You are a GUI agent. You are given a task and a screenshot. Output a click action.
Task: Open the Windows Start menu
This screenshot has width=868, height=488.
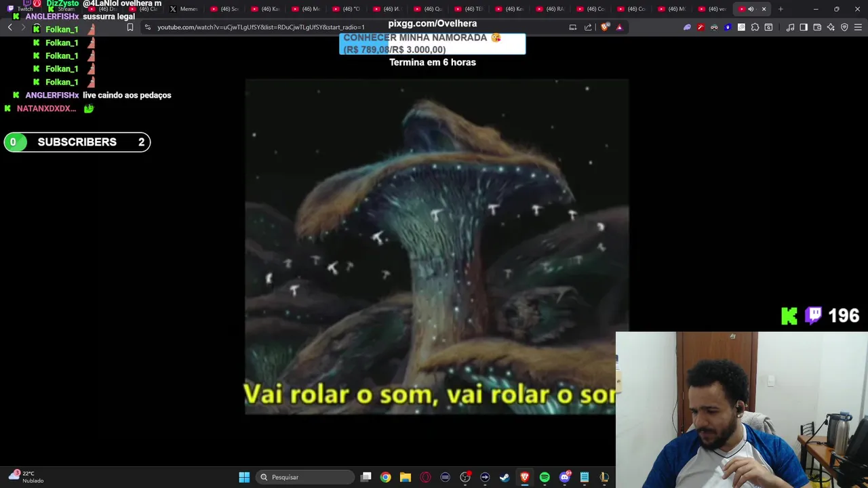coord(244,477)
